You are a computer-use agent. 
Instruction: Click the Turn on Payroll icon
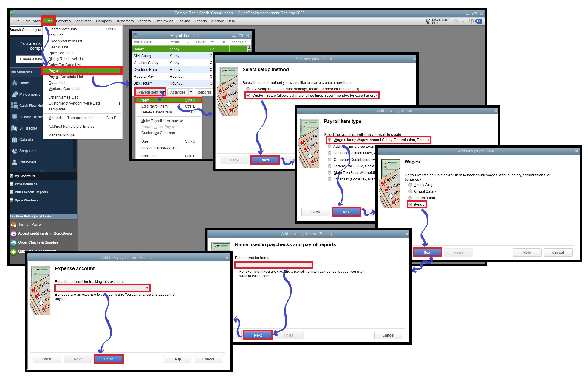coord(13,225)
